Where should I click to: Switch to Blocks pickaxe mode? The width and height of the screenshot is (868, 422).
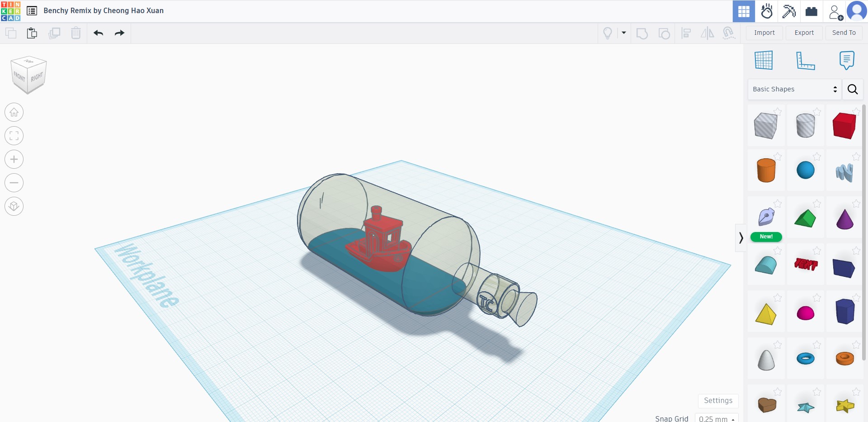click(x=789, y=11)
